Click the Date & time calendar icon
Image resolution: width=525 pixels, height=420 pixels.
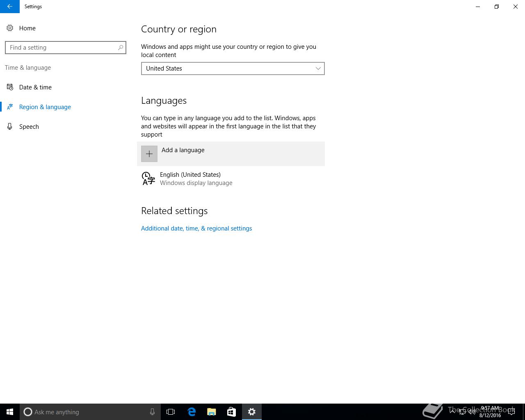pos(10,87)
